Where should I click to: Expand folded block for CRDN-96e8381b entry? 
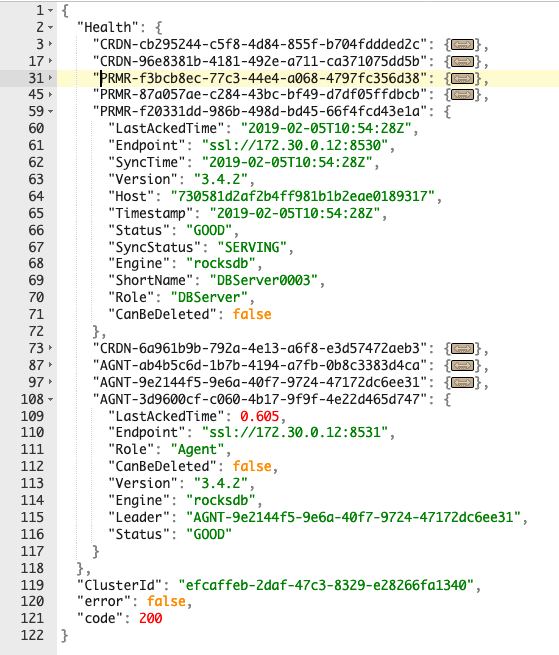462,61
